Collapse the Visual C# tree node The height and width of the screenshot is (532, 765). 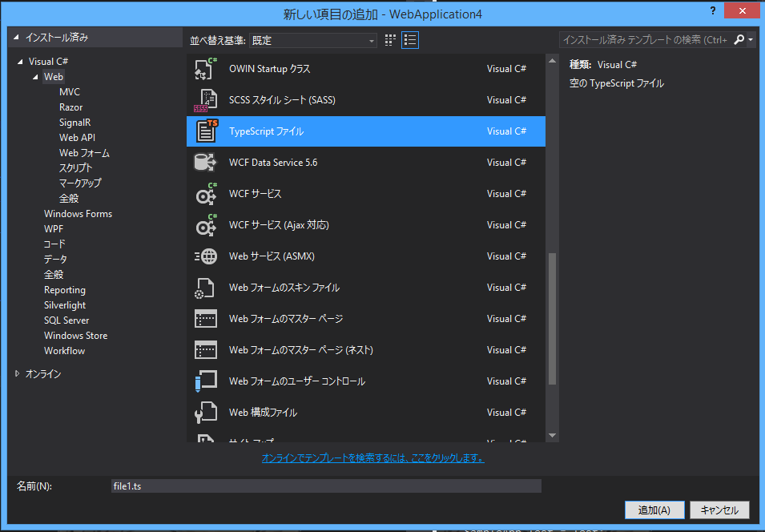20,62
